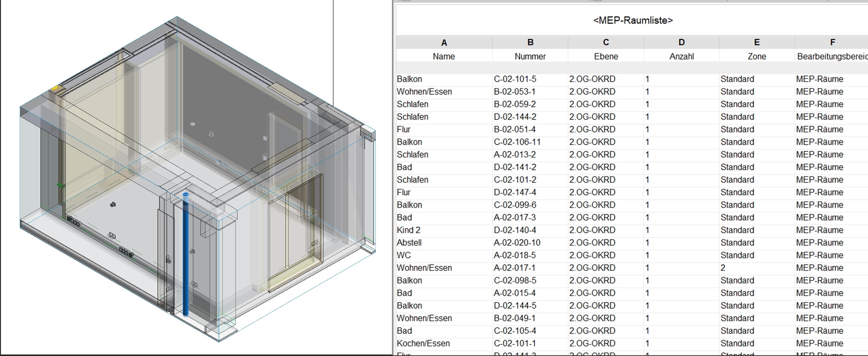Select room number A-02-020-10
868x356 pixels.
point(517,243)
